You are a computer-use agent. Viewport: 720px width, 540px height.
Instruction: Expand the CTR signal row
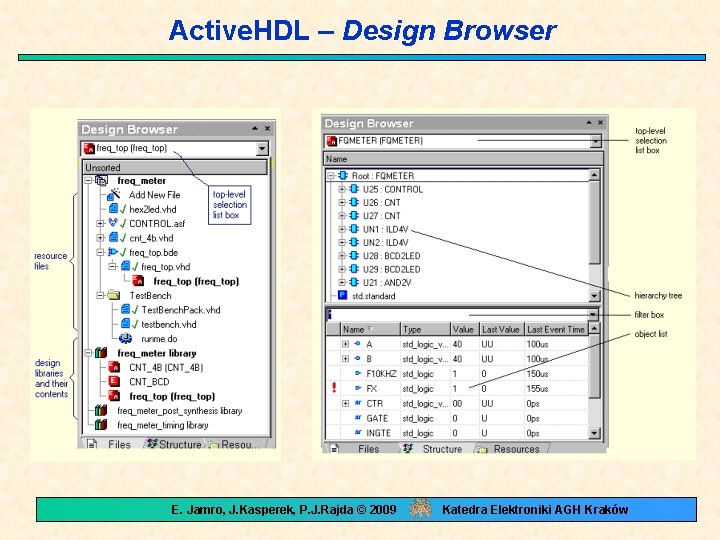coord(345,403)
